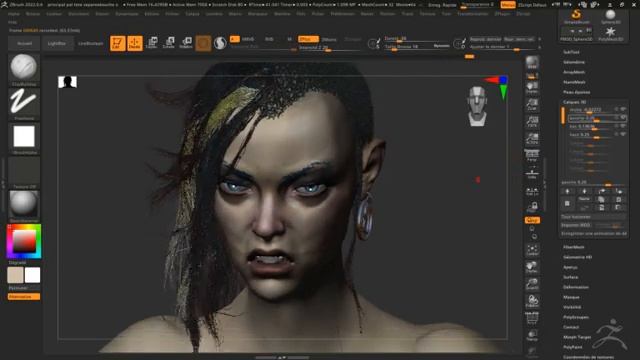Click the Accueil home button
The image size is (640, 360).
click(x=24, y=43)
